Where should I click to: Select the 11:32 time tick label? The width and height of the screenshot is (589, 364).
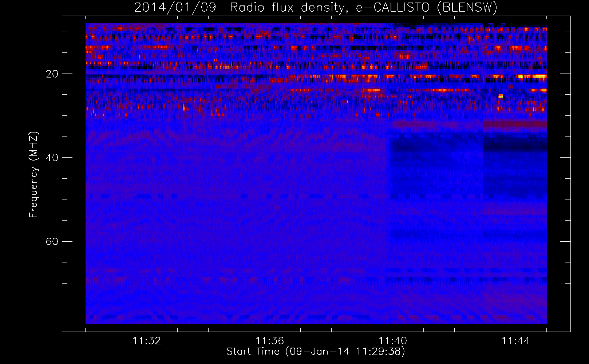tap(147, 341)
